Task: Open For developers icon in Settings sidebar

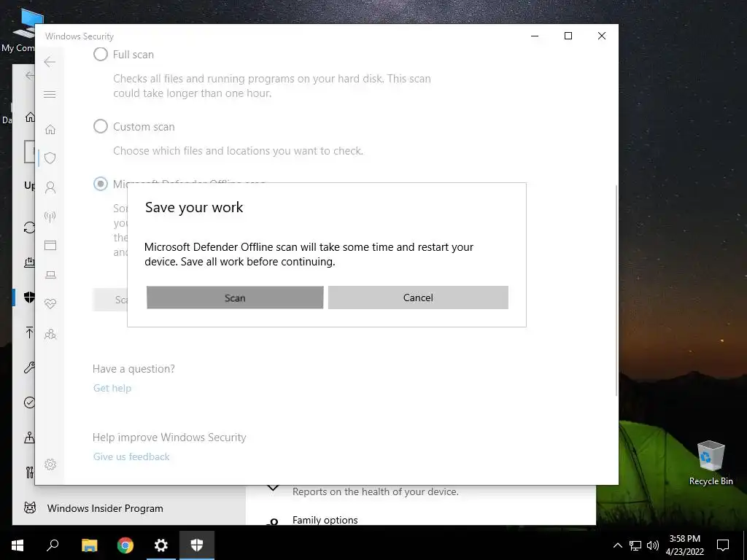Action: click(x=29, y=472)
